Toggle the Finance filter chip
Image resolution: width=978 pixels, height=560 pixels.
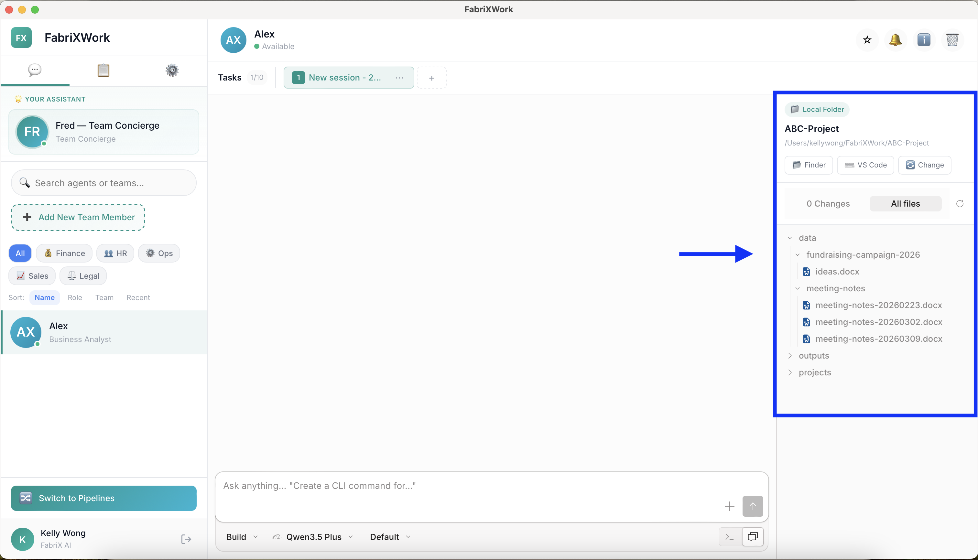pyautogui.click(x=64, y=253)
